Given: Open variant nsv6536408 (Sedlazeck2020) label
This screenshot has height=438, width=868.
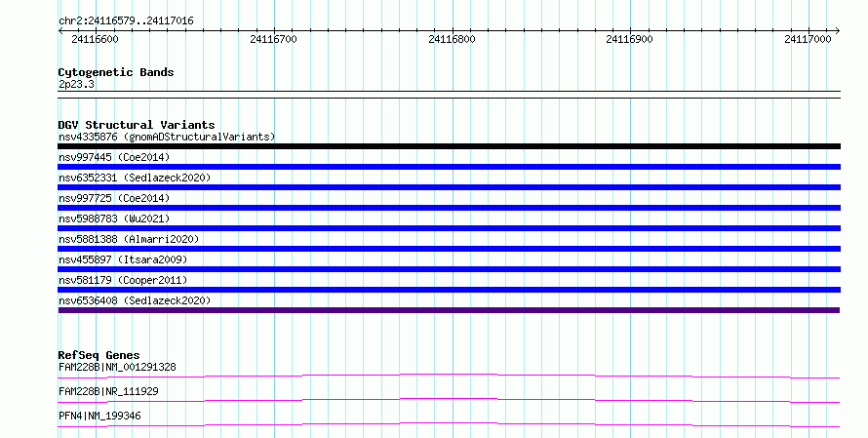Looking at the screenshot, I should (135, 300).
